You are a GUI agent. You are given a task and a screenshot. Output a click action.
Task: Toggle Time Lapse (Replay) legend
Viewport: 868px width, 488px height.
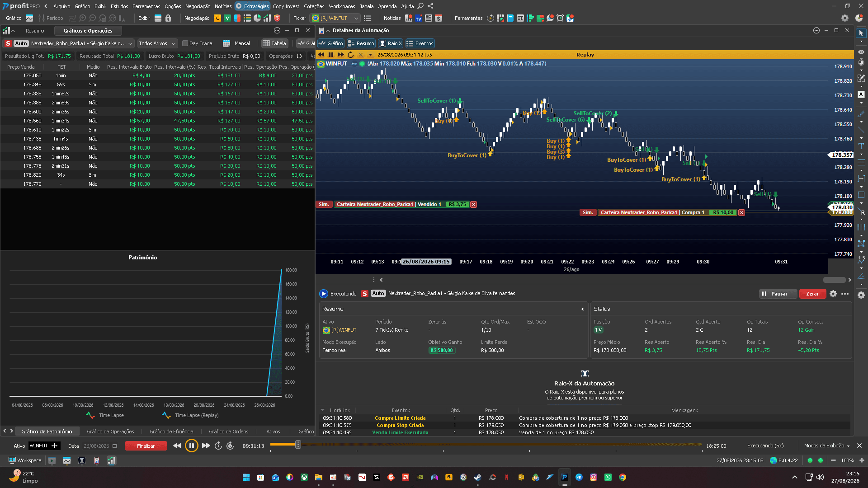[190, 415]
